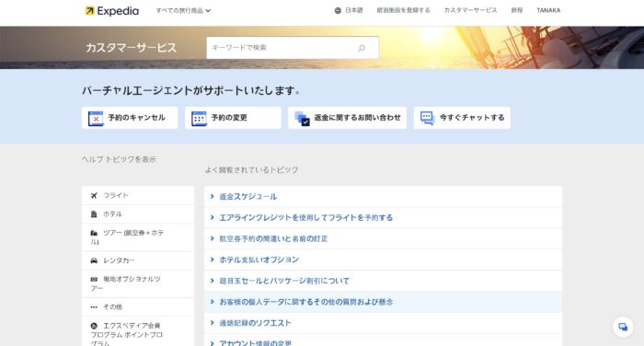Open エアラインクレジットを使用してフライトを予約する topic

click(x=384, y=217)
